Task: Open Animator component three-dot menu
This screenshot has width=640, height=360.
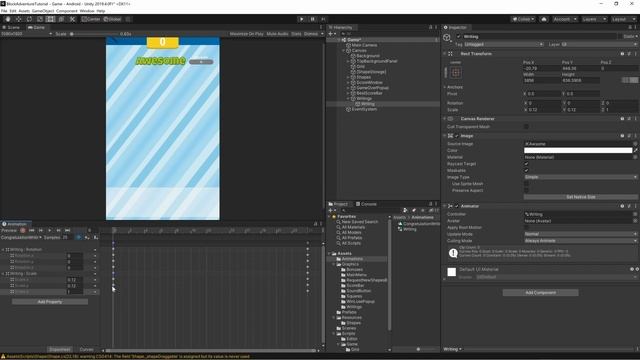Action: [x=636, y=207]
